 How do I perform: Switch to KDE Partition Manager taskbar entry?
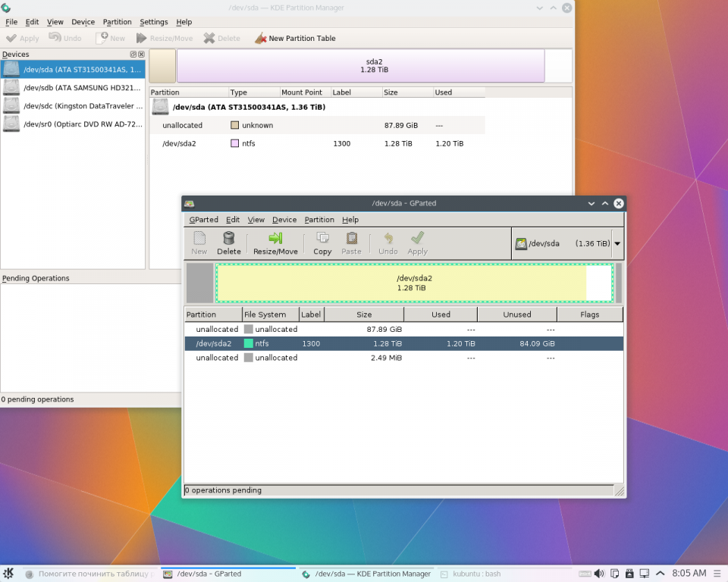pos(367,574)
